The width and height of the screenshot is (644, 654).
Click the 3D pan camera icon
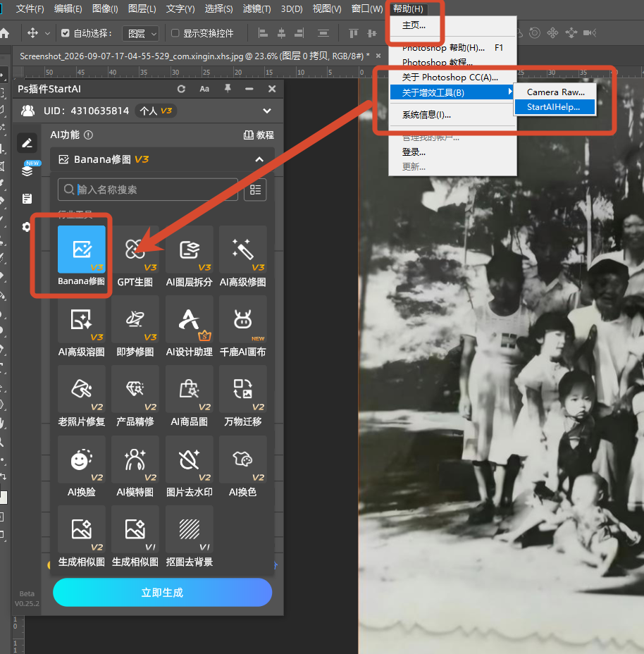(x=552, y=33)
